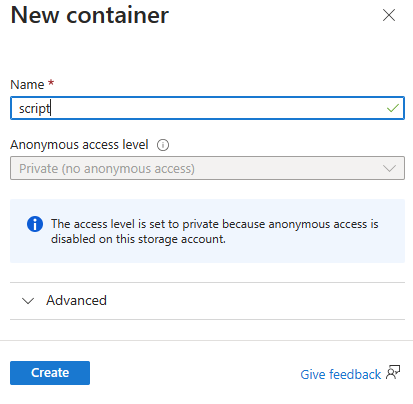Screen dimensions: 413x404
Task: Click the Name field label
Action: point(27,85)
